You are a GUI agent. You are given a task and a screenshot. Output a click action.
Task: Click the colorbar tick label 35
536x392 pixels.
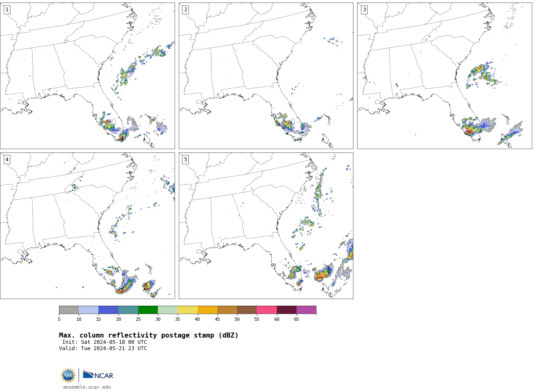pos(178,320)
